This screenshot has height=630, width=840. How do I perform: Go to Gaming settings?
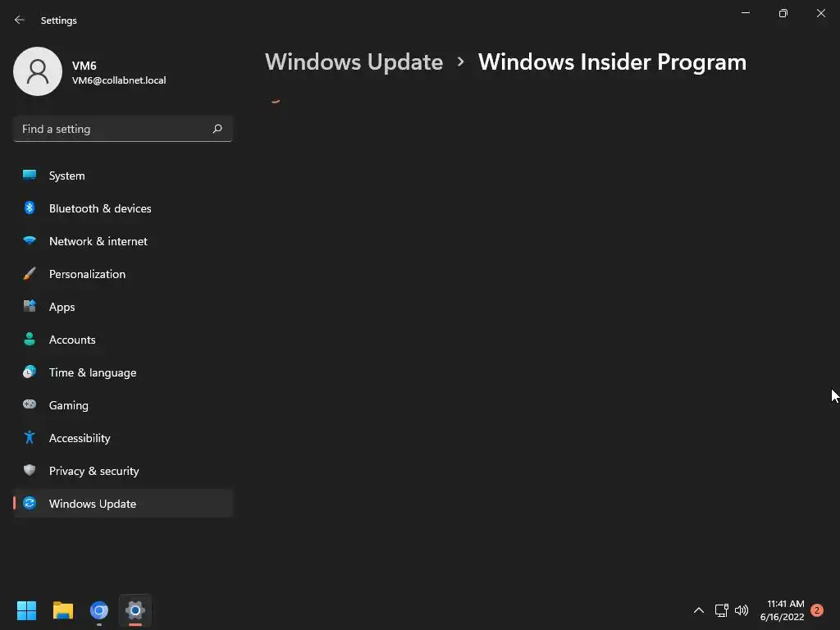(123, 405)
